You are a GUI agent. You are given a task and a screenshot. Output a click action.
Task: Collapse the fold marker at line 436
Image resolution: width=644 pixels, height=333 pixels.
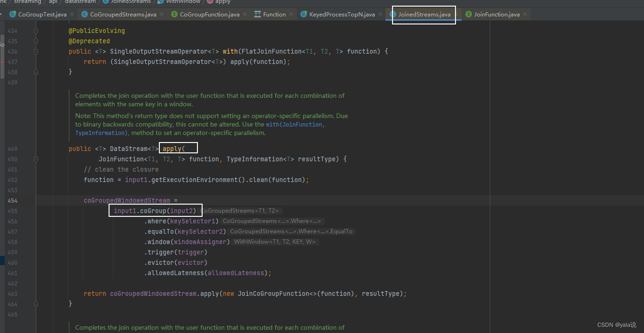click(x=36, y=52)
